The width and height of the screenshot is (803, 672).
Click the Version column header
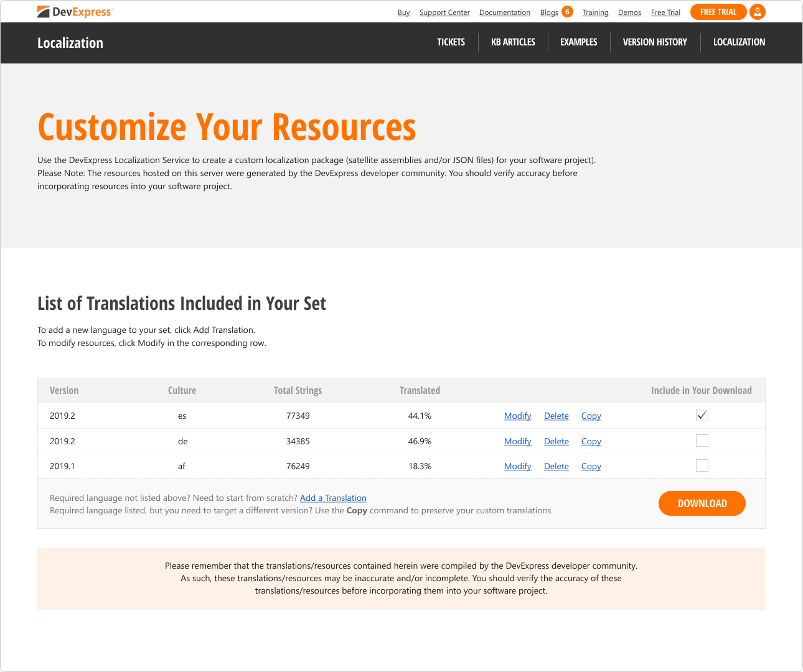click(x=64, y=391)
